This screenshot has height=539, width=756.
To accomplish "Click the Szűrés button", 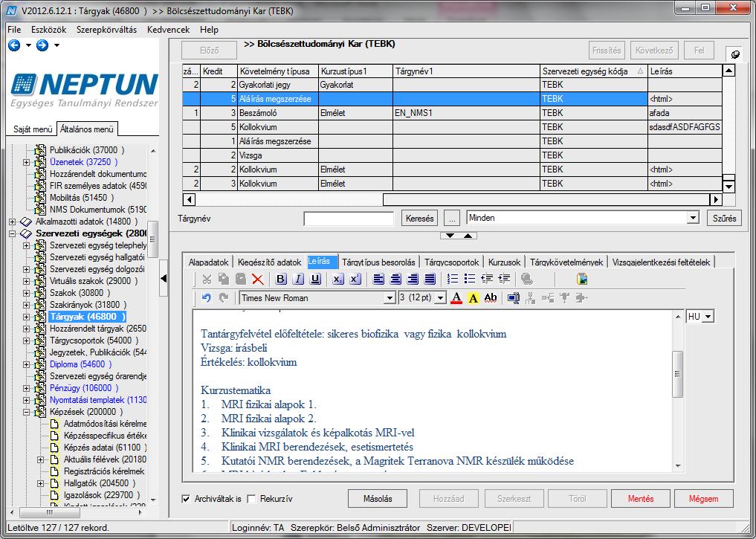I will pyautogui.click(x=724, y=219).
